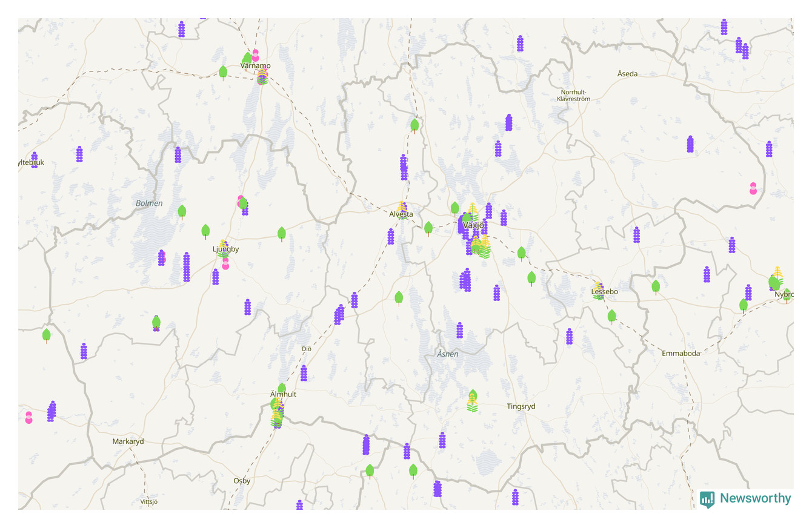The image size is (812, 528).
Task: Select the green tree marker west of Värnamo
Action: tap(223, 73)
